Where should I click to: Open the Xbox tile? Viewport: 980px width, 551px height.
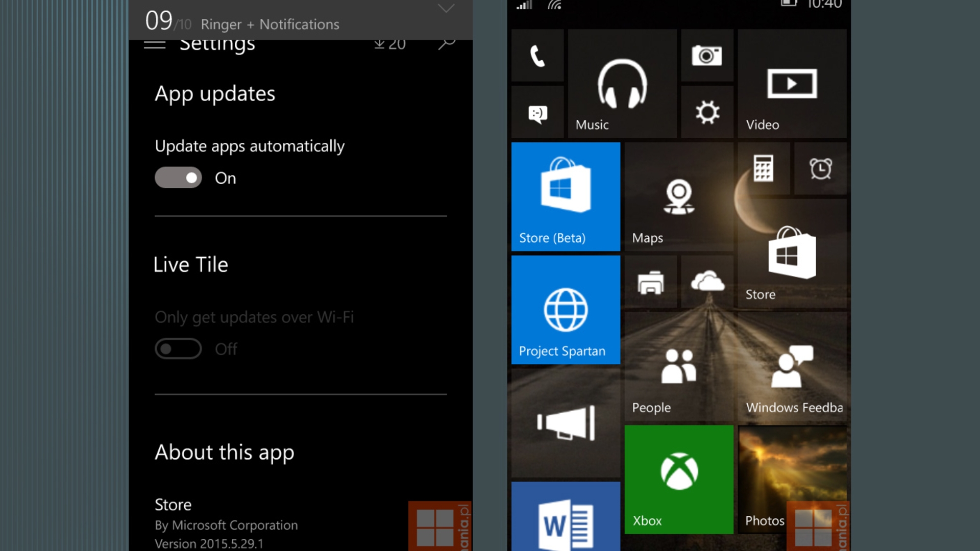pos(679,479)
